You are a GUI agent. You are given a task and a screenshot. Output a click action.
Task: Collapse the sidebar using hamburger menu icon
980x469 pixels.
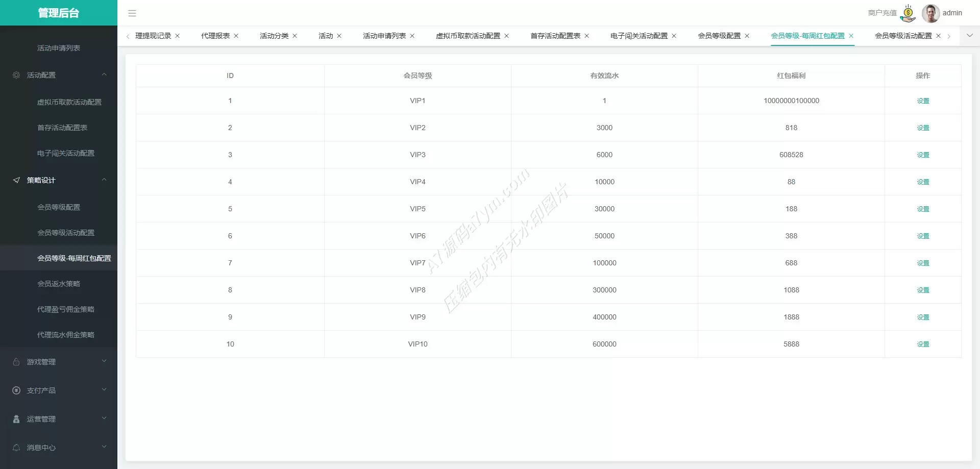[132, 13]
